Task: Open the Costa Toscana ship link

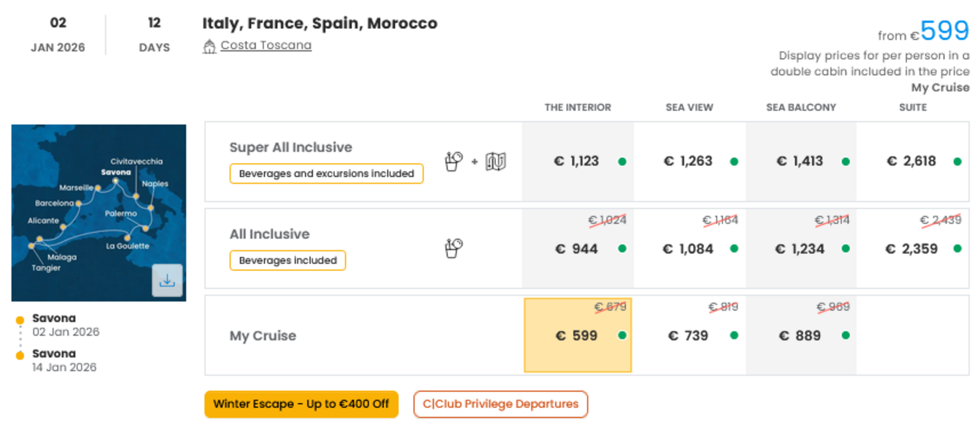Action: coord(266,46)
